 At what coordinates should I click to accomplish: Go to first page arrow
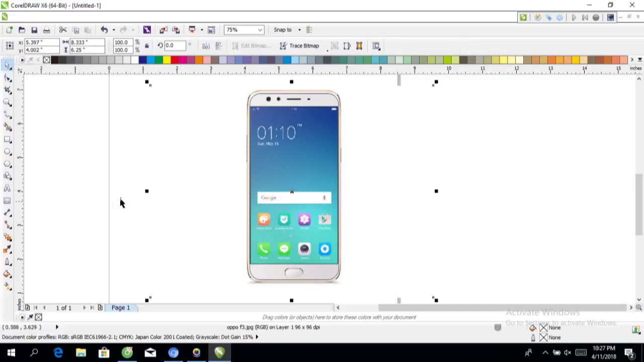point(35,308)
